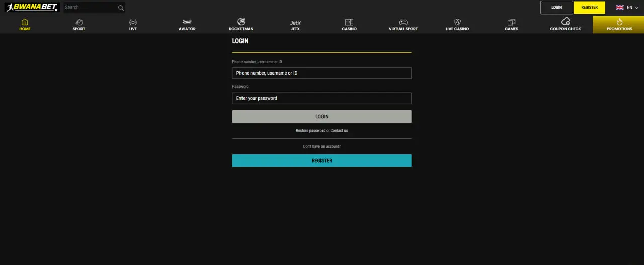Open the CASINO menu label
This screenshot has width=644, height=265.
(x=349, y=29)
